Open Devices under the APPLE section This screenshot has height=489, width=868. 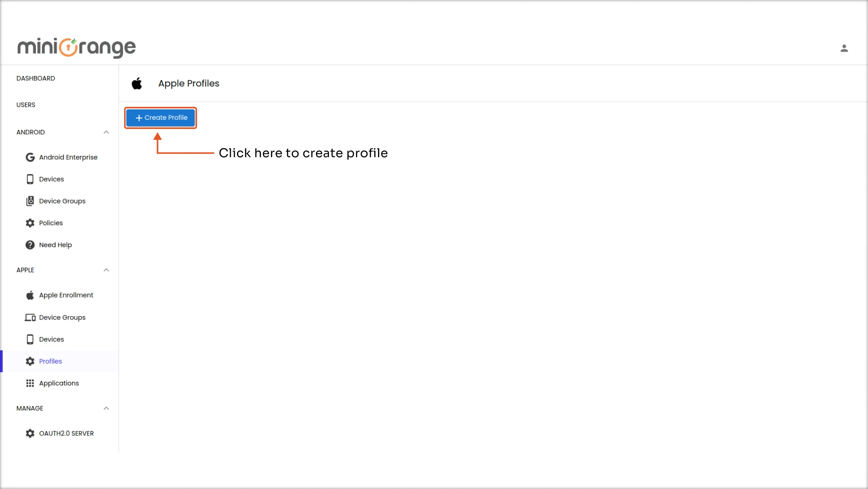pos(51,339)
